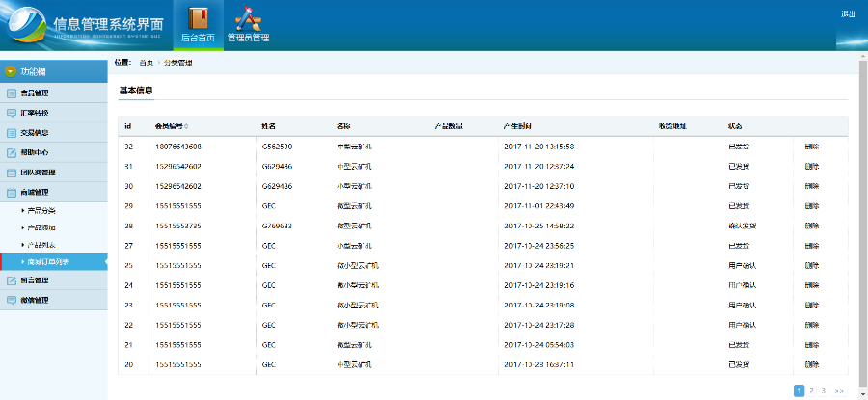Screen dimensions: 868x400
Task: Click the icon next to 团队奖管理
Action: point(12,173)
